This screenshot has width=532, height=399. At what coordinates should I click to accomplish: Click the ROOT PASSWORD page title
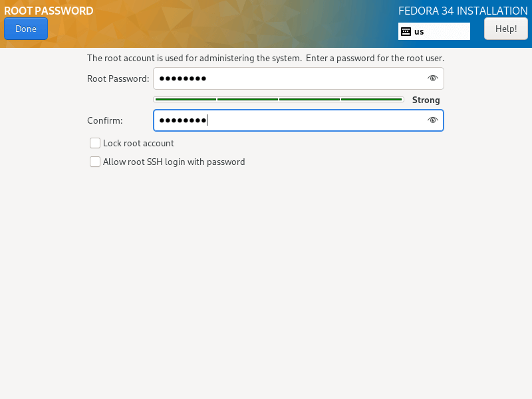coord(49,11)
